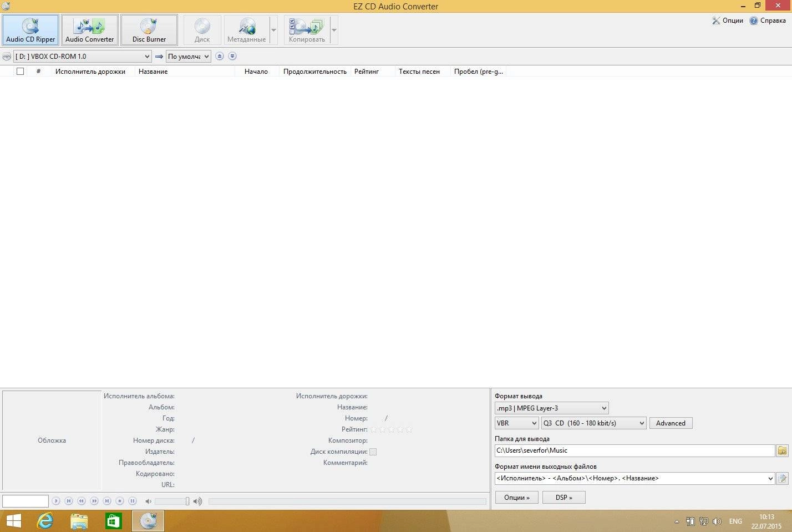The height and width of the screenshot is (532, 792).
Task: Open Internet Explorer from taskbar
Action: (45, 521)
